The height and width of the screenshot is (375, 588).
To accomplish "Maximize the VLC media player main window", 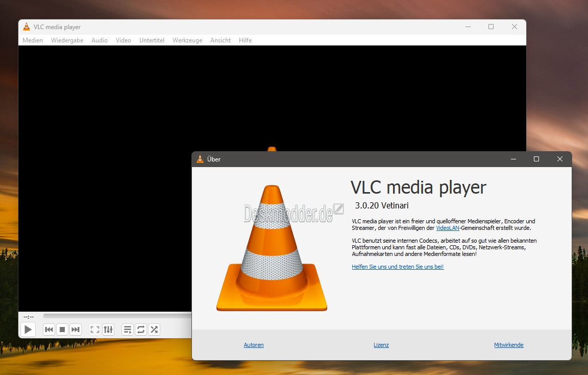I will click(491, 27).
